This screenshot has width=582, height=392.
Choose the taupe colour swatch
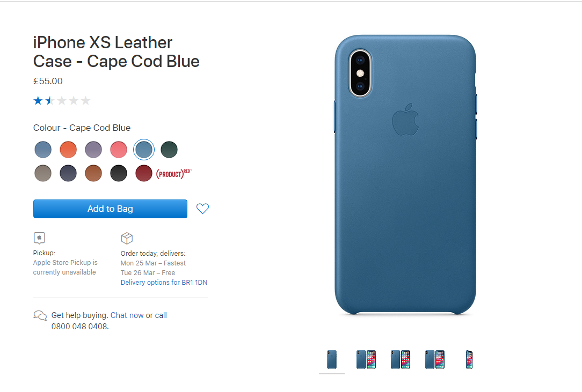(43, 173)
